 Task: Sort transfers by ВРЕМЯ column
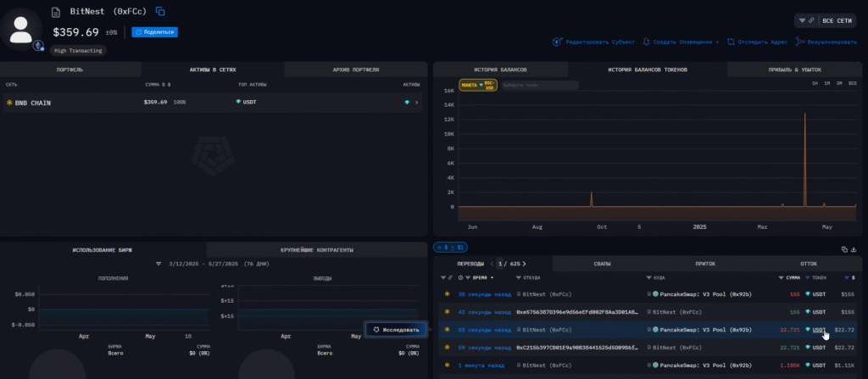point(481,277)
